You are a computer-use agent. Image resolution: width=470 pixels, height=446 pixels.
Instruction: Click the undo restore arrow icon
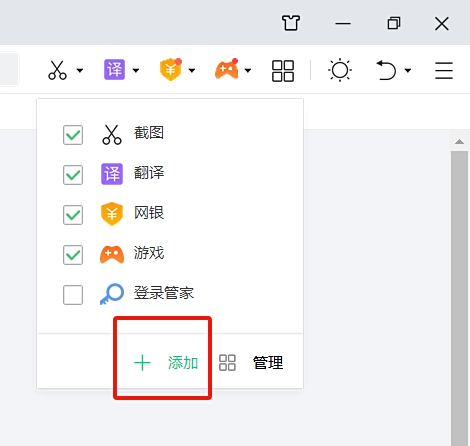tap(386, 70)
